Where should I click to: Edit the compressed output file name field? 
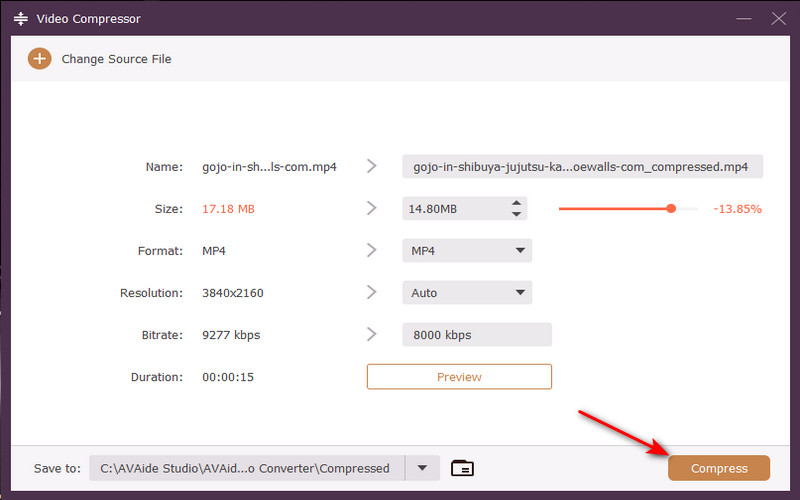pos(582,167)
